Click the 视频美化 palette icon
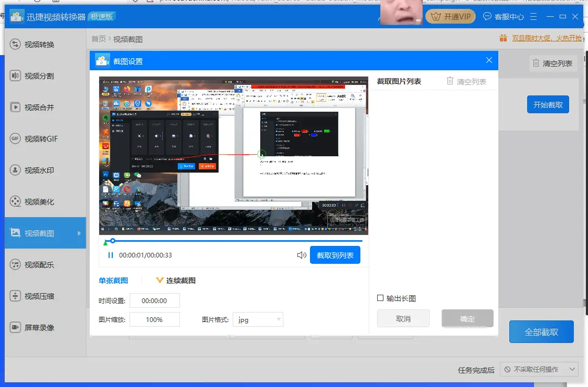Screen dimensions: 588x387 (x=15, y=201)
